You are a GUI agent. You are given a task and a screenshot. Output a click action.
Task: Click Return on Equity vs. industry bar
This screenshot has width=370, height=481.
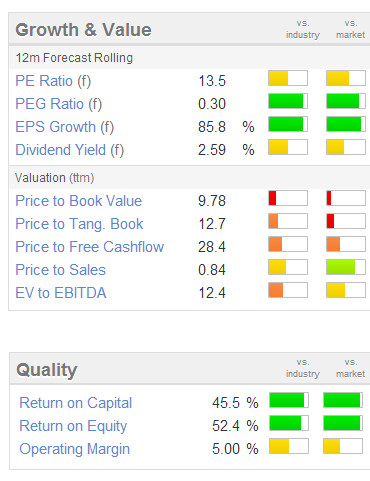point(289,423)
